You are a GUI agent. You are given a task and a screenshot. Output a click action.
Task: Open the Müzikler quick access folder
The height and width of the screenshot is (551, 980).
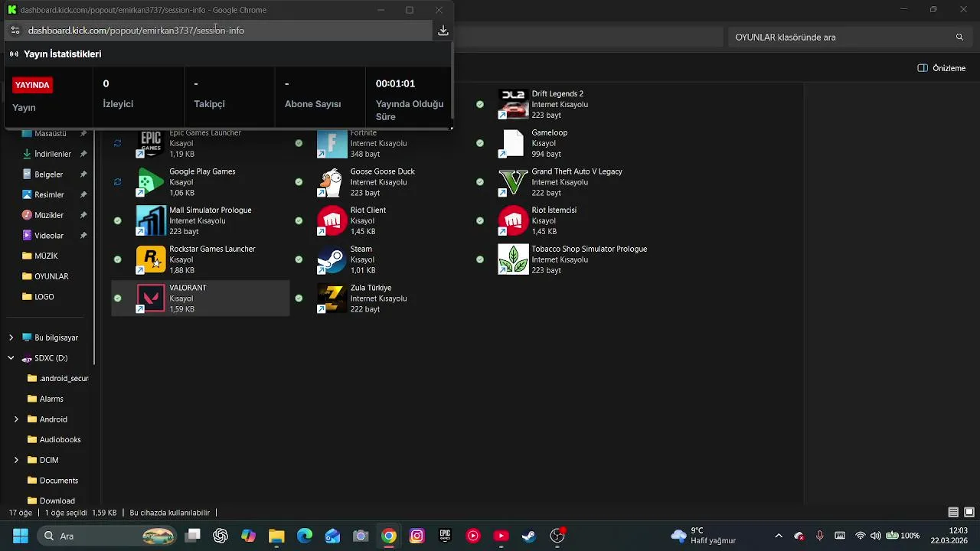tap(50, 215)
